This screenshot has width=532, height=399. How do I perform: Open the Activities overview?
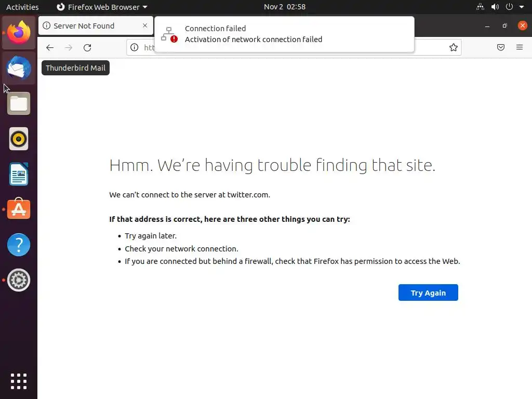click(22, 7)
